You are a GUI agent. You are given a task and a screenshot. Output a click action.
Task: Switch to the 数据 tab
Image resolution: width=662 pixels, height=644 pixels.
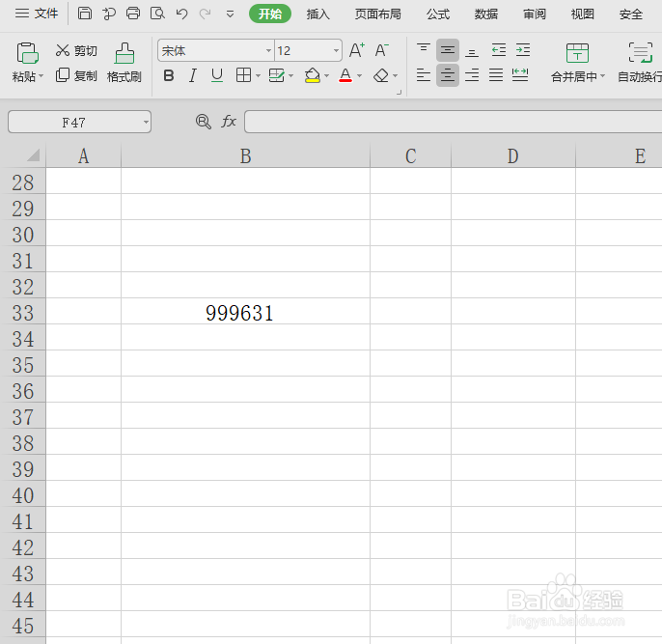pyautogui.click(x=486, y=14)
